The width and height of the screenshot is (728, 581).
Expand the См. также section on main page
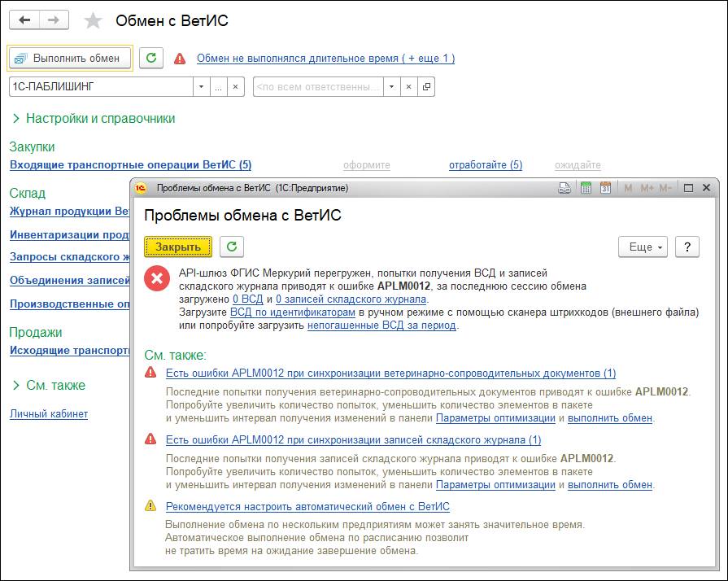point(50,386)
